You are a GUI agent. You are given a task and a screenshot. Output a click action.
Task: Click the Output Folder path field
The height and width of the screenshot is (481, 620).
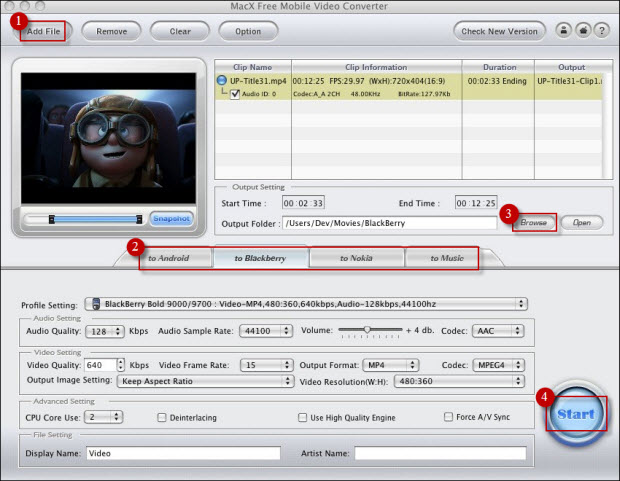[x=389, y=223]
